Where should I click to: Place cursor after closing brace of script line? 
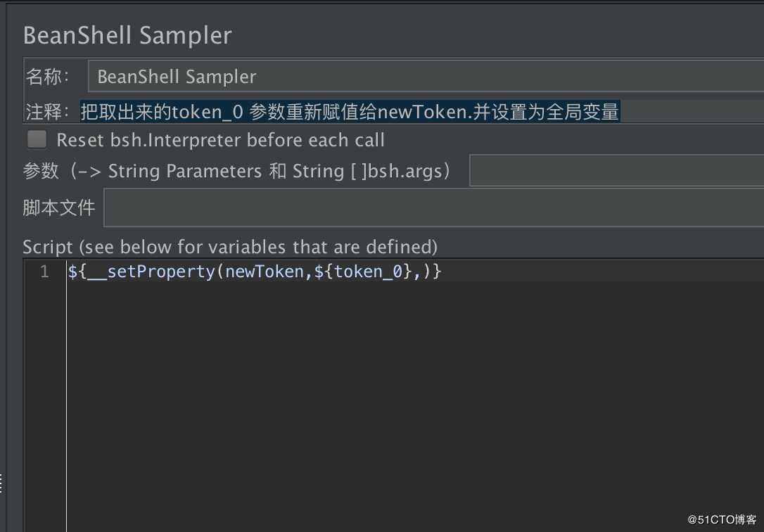click(x=441, y=272)
